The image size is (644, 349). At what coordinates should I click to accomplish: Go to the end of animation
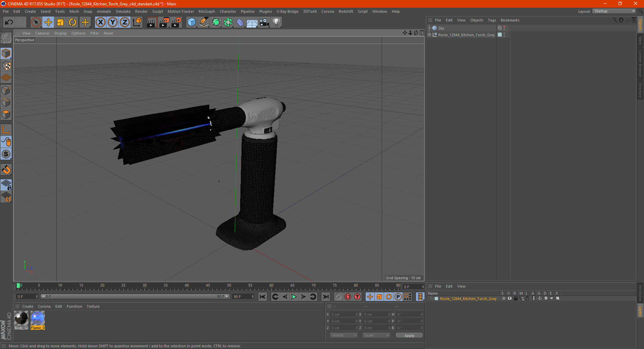click(x=326, y=297)
